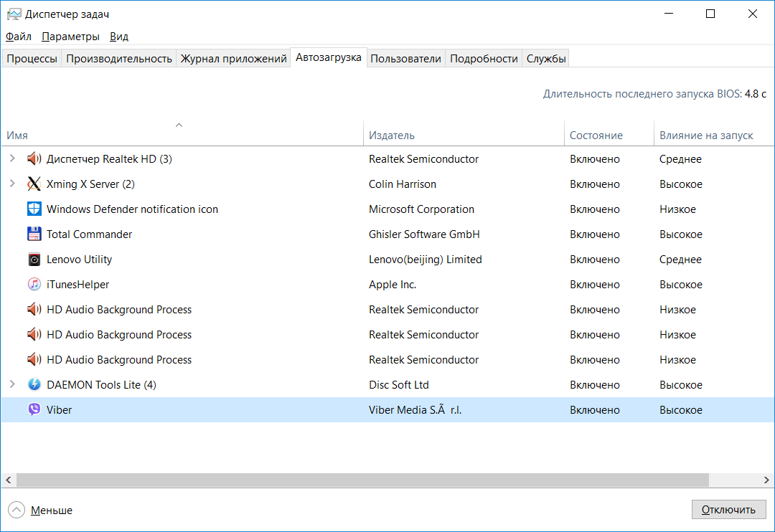Sort list by Издатель column header

tap(392, 136)
